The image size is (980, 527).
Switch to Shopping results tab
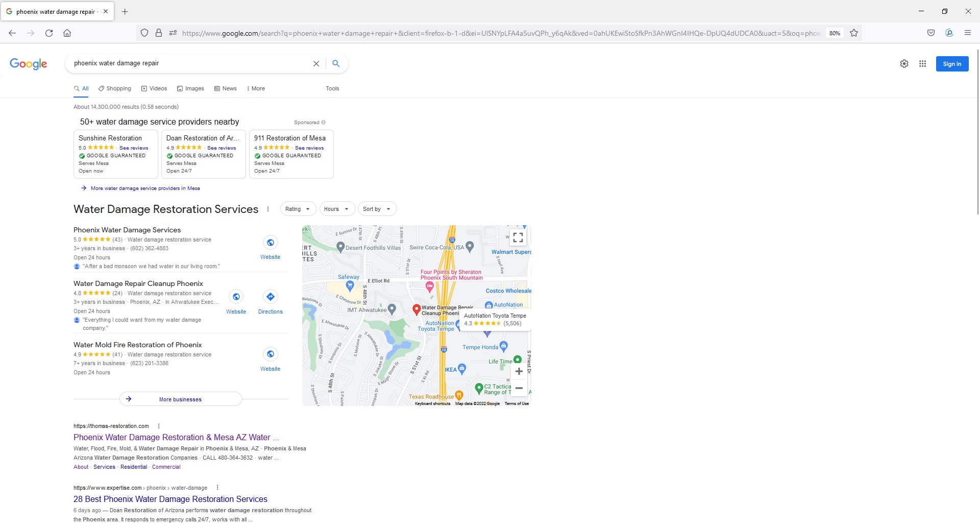[115, 88]
